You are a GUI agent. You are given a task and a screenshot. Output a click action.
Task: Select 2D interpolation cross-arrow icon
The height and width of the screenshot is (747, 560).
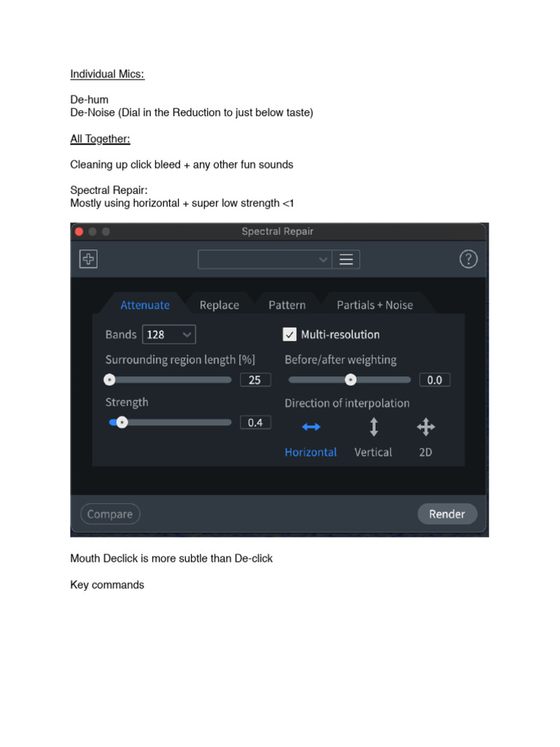coord(426,427)
